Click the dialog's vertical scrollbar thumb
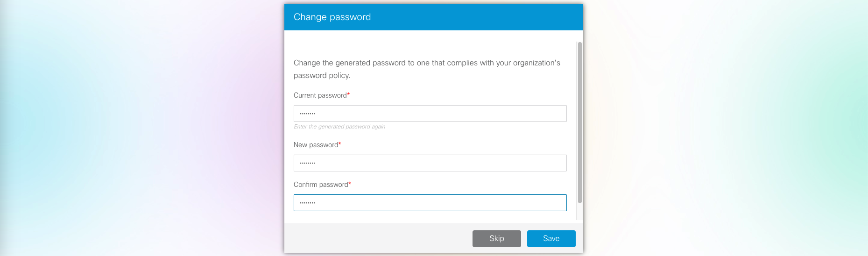The width and height of the screenshot is (868, 256). 580,121
